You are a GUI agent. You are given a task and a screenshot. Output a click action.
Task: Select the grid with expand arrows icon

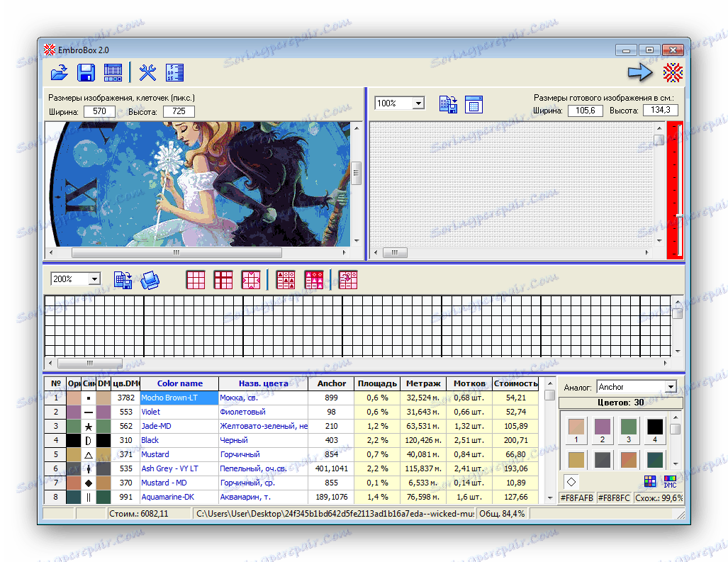point(251,280)
